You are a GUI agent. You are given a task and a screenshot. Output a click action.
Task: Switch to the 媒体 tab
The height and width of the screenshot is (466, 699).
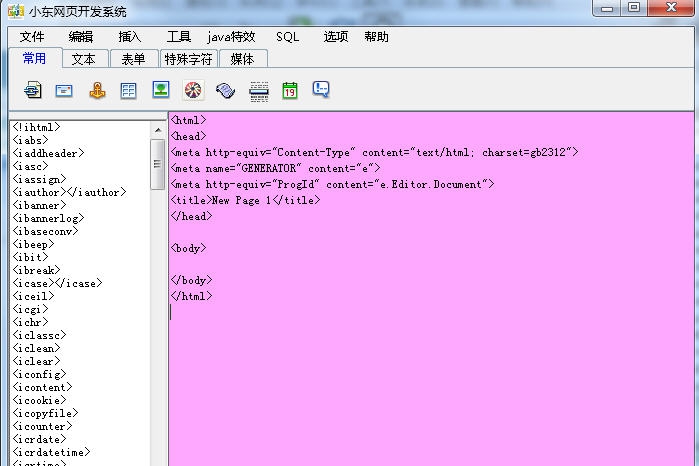pyautogui.click(x=242, y=59)
